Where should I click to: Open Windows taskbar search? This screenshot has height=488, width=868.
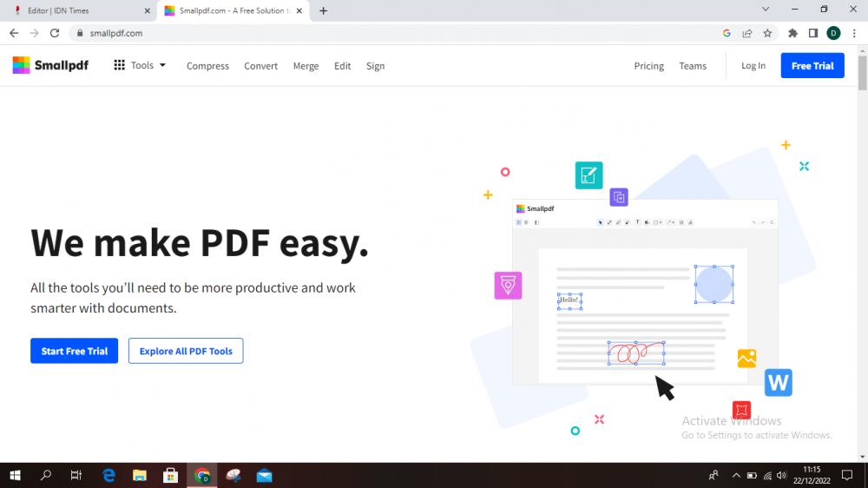pyautogui.click(x=46, y=475)
